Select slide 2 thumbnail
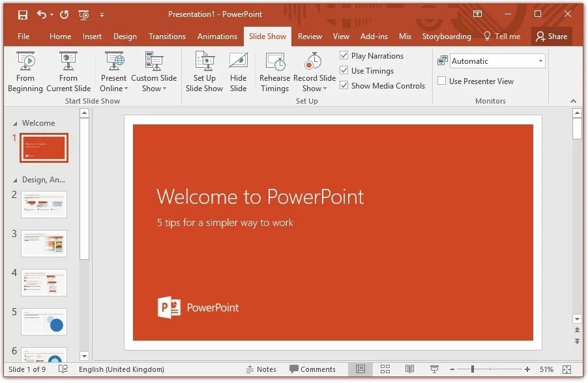 (x=44, y=205)
